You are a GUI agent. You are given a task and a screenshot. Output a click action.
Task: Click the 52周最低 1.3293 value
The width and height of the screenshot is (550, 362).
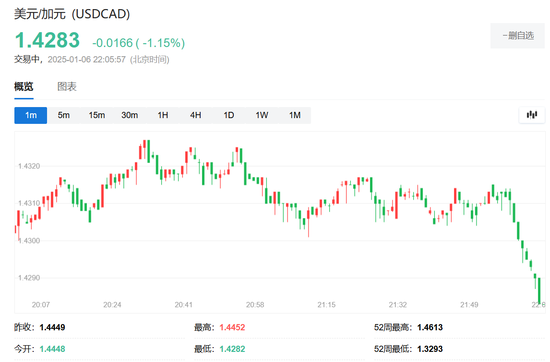[x=430, y=349]
